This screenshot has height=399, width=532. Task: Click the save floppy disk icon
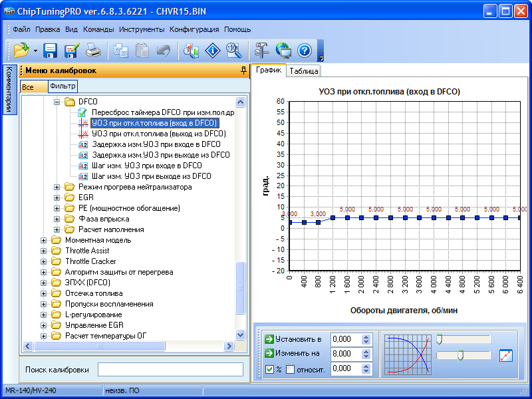(51, 50)
